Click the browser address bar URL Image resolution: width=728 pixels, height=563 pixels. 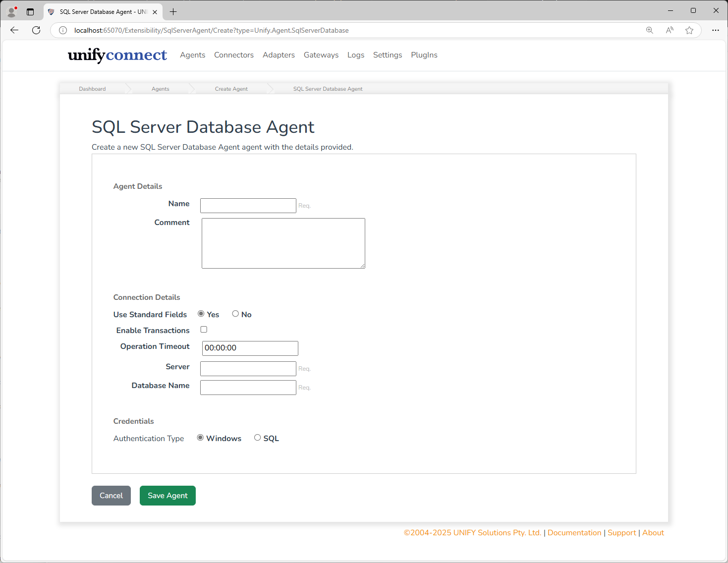[212, 30]
